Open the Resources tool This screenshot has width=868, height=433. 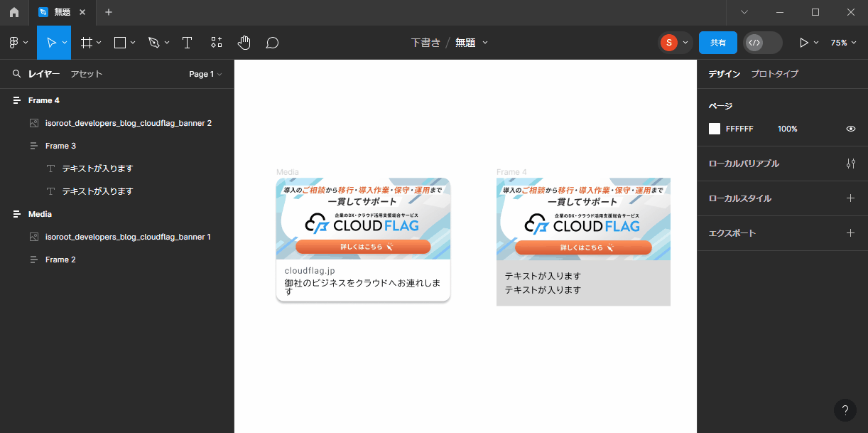click(x=217, y=43)
